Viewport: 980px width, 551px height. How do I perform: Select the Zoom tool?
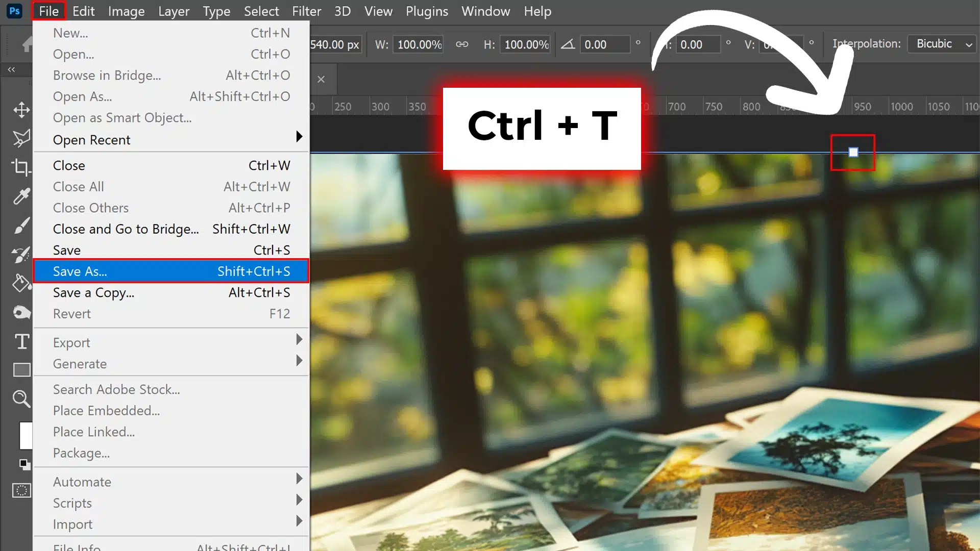point(21,399)
